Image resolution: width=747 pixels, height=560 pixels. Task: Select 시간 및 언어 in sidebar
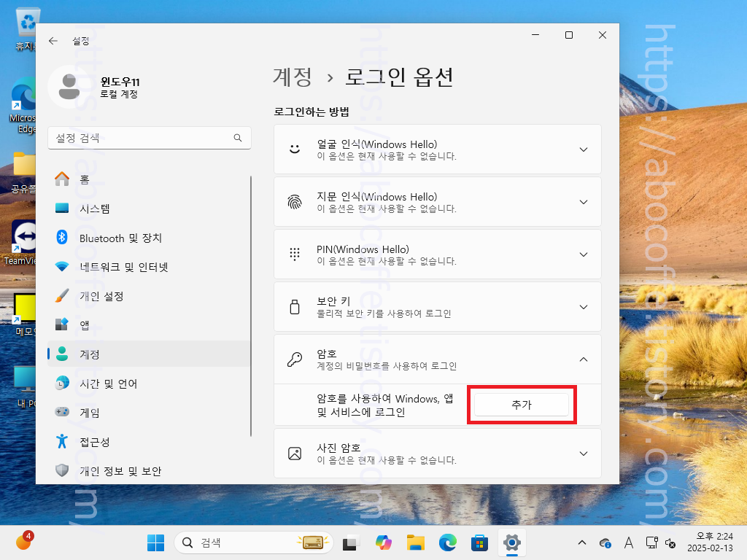click(x=149, y=384)
